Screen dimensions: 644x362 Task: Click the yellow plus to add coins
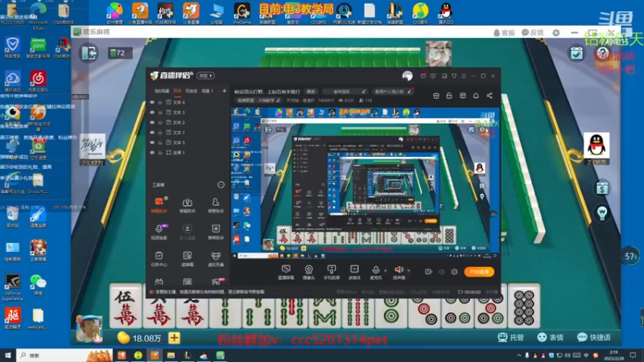174,338
